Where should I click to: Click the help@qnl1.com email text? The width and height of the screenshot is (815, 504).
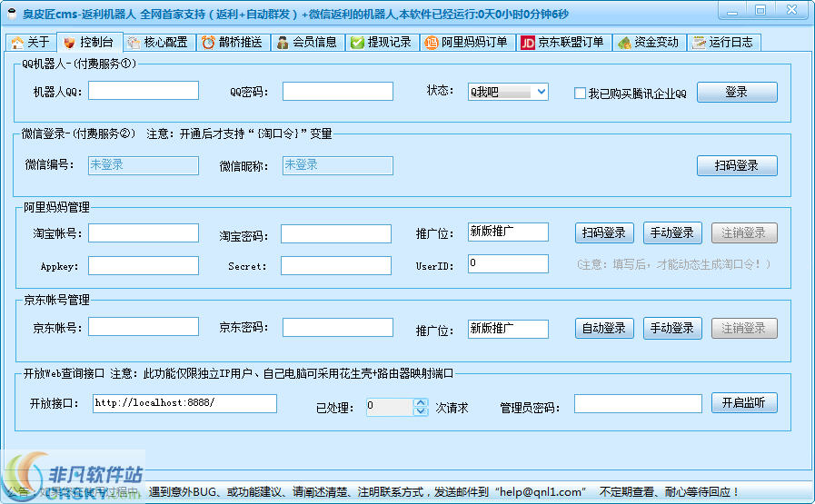pyautogui.click(x=541, y=491)
